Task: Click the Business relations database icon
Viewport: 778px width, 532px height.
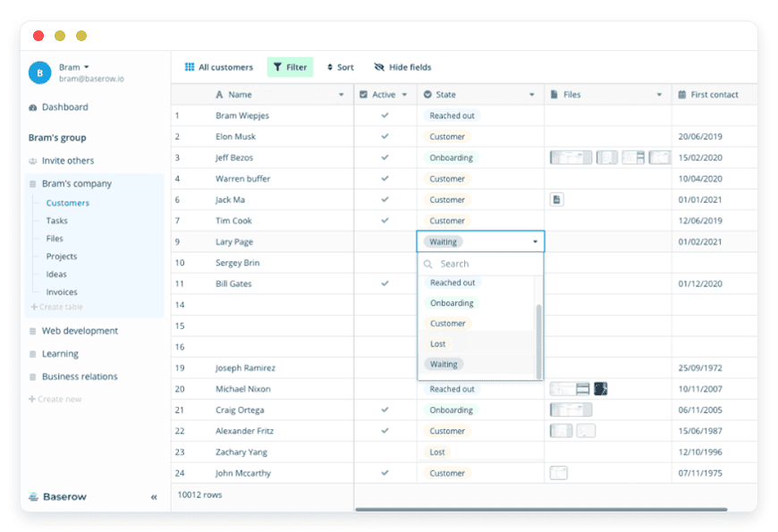Action: click(x=33, y=376)
